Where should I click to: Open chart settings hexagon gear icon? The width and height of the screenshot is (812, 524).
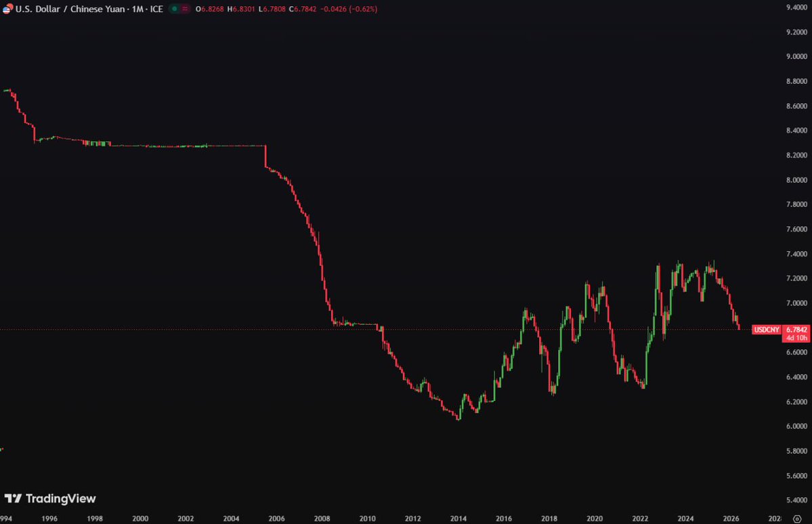797,519
